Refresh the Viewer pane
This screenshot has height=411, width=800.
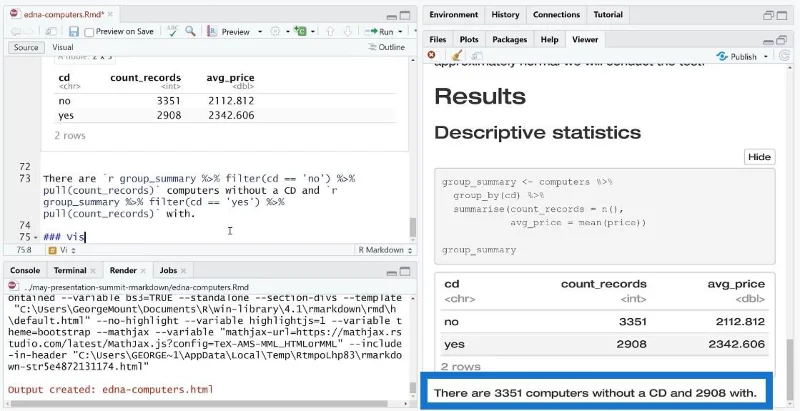click(784, 56)
